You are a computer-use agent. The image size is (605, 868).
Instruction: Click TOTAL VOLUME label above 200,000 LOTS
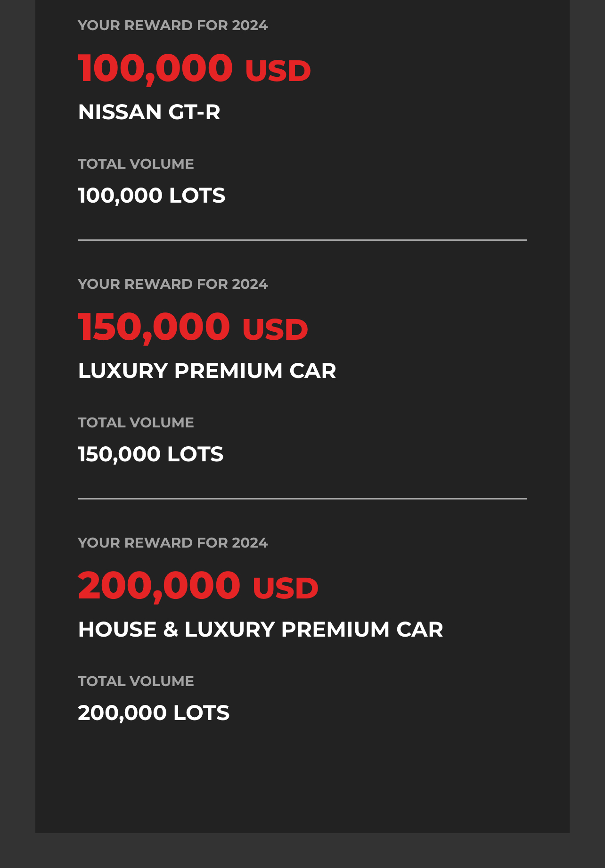click(136, 681)
